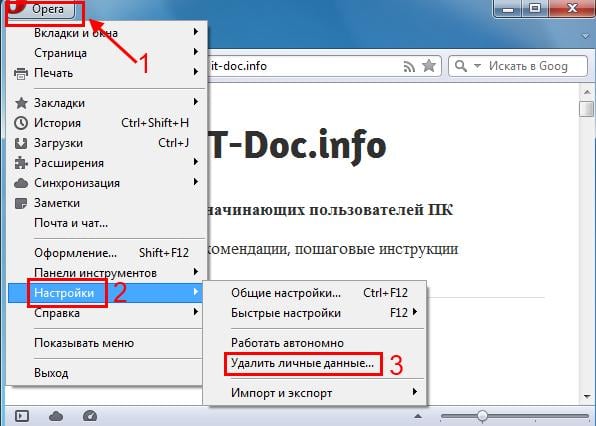Open Общие настройки... from the submenu

pyautogui.click(x=315, y=293)
